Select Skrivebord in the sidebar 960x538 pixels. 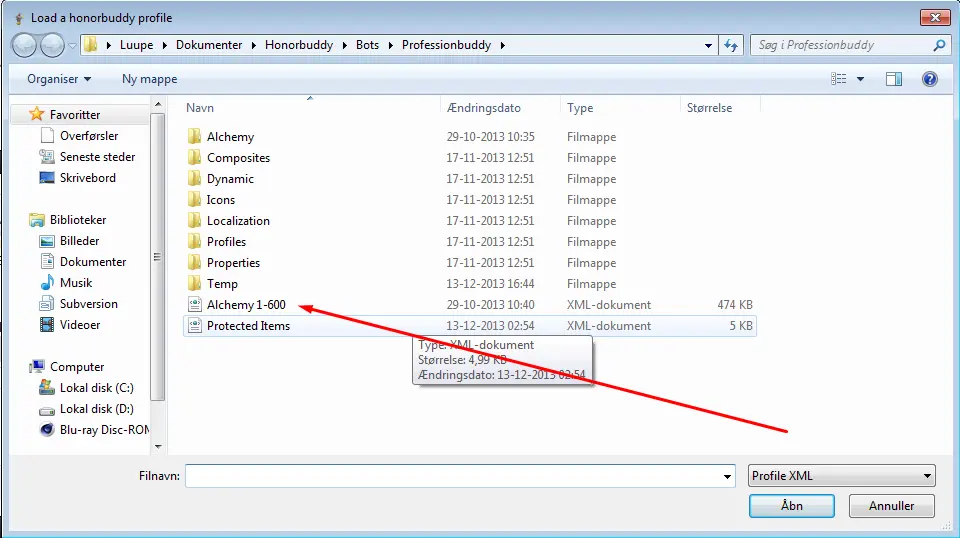[88, 177]
